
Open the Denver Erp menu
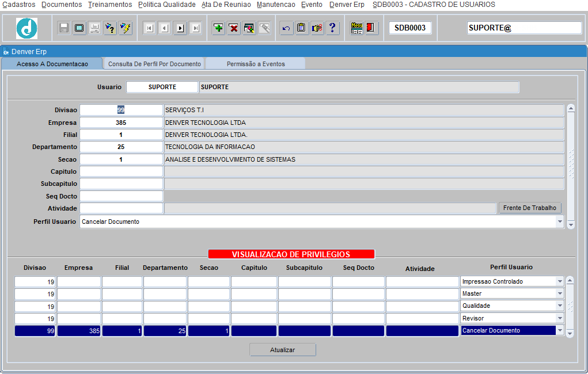[x=347, y=5]
